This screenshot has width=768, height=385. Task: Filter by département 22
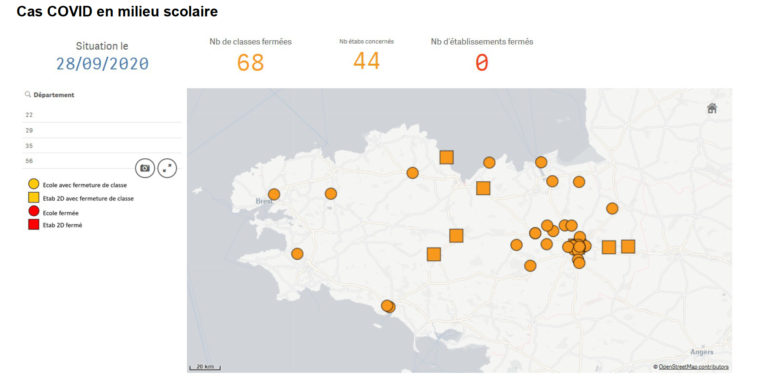(102, 115)
